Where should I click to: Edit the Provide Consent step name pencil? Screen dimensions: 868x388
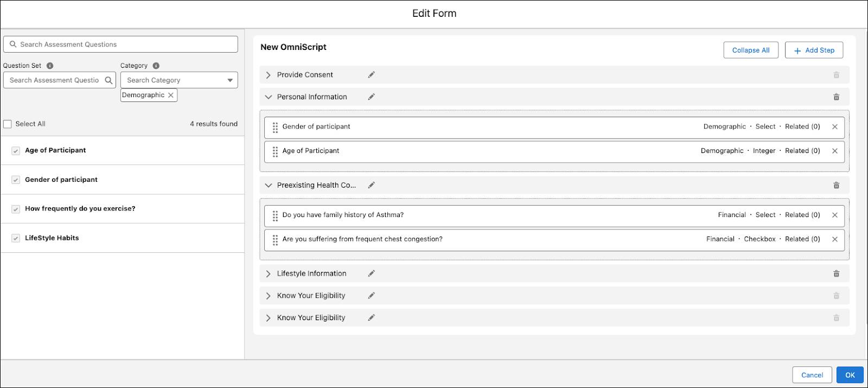(372, 75)
